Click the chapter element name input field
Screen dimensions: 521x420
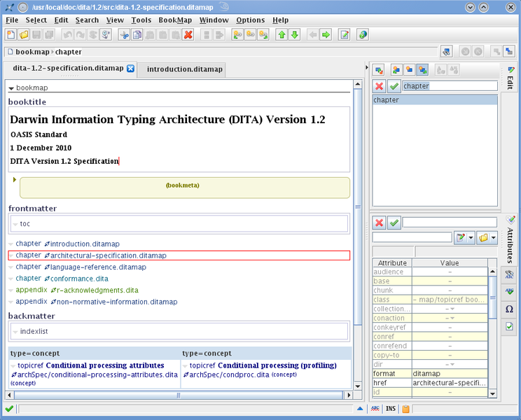click(450, 86)
